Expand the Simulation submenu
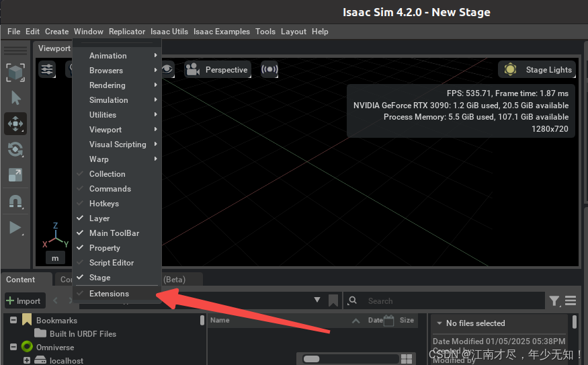Image resolution: width=588 pixels, height=365 pixels. pos(117,100)
